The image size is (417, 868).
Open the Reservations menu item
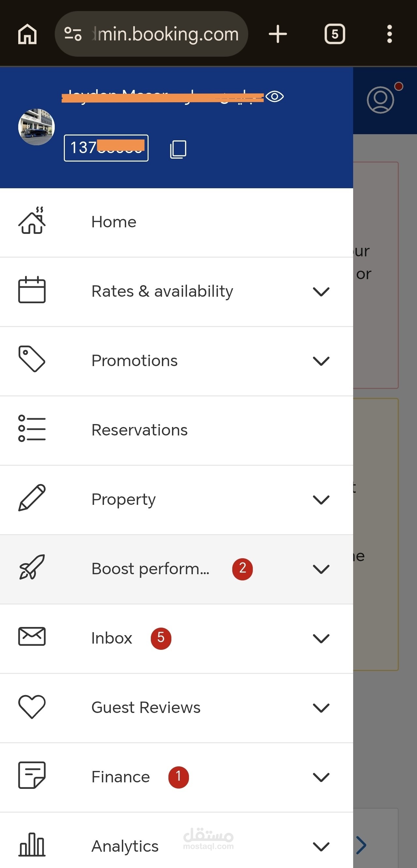[x=139, y=430]
